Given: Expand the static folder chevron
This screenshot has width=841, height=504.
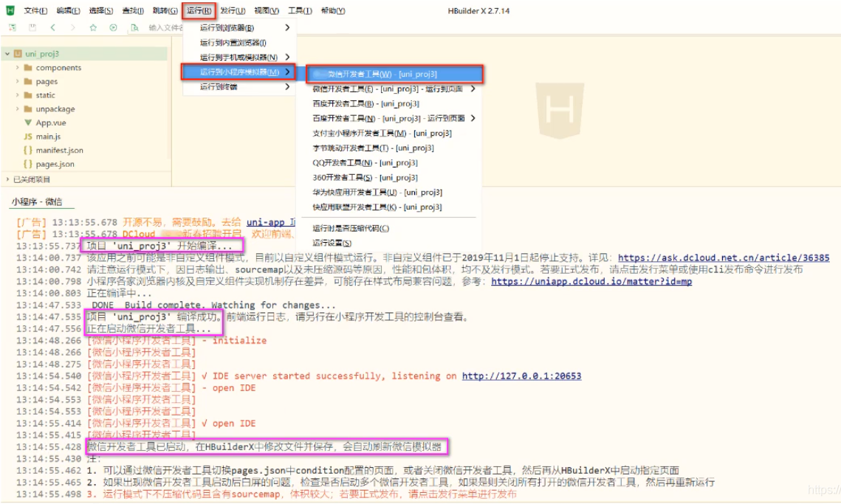Looking at the screenshot, I should pyautogui.click(x=17, y=95).
